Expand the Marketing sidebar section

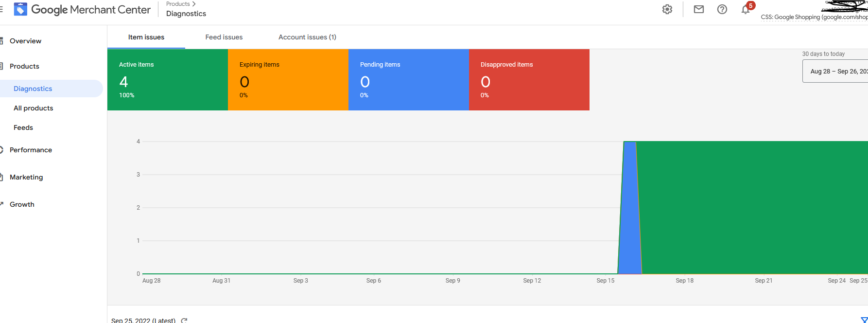coord(26,177)
